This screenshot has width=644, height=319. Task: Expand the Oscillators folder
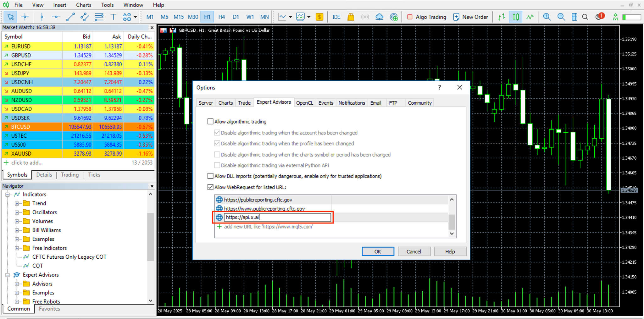click(x=17, y=212)
